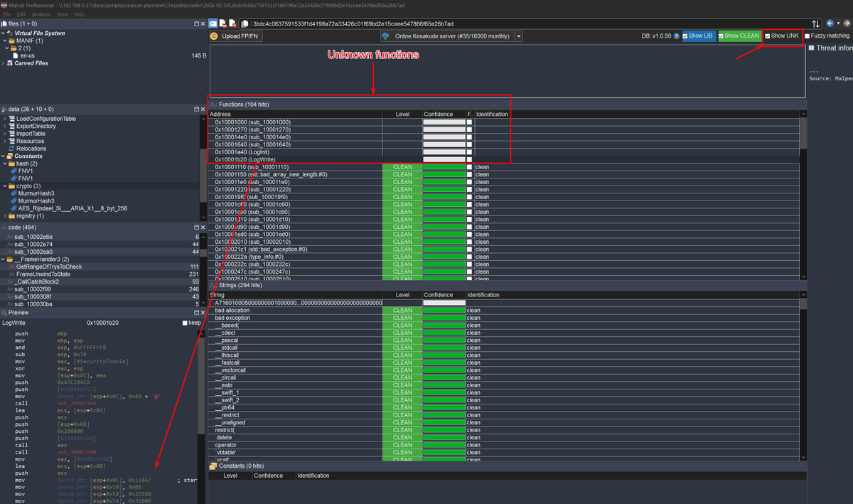
Task: Click the Relocations icon in data tree
Action: pos(11,149)
